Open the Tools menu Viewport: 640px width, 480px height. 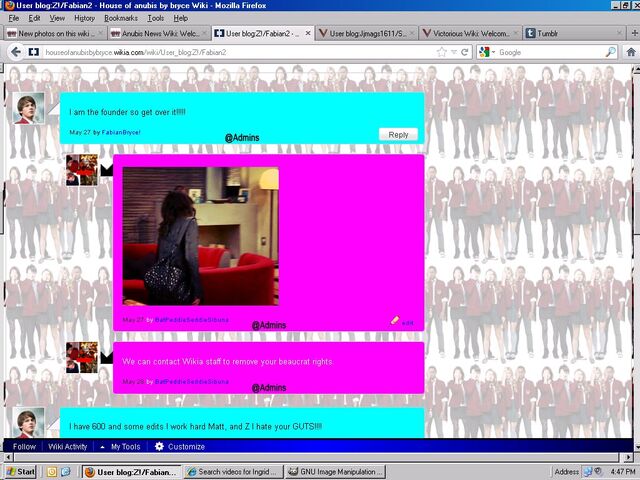tap(156, 18)
